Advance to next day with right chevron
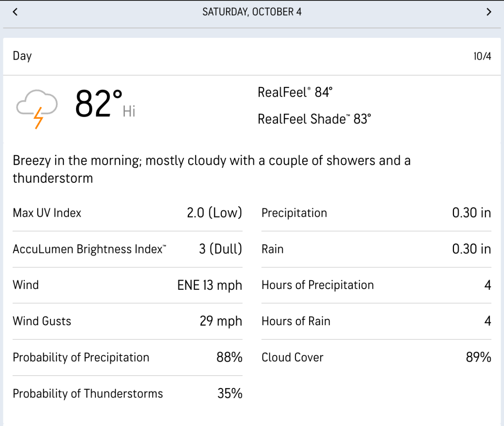Viewport: 504px width, 426px height. 488,12
